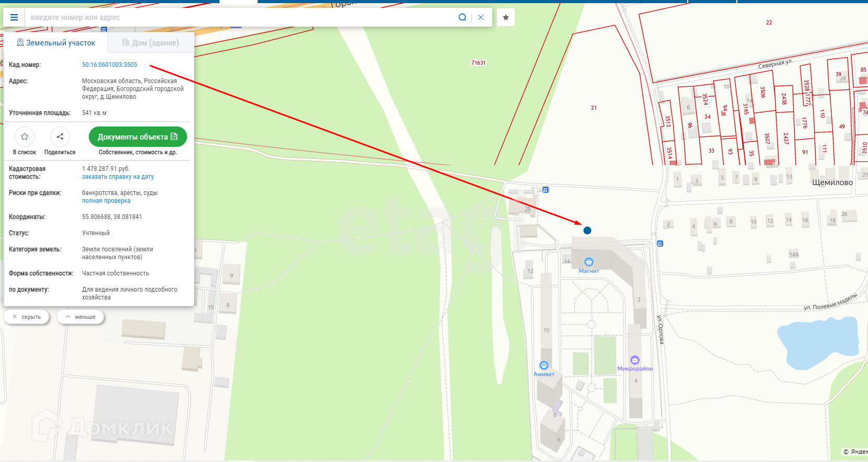Hide the info panel with скрыть
Screen dimensions: 868x462
(x=27, y=317)
